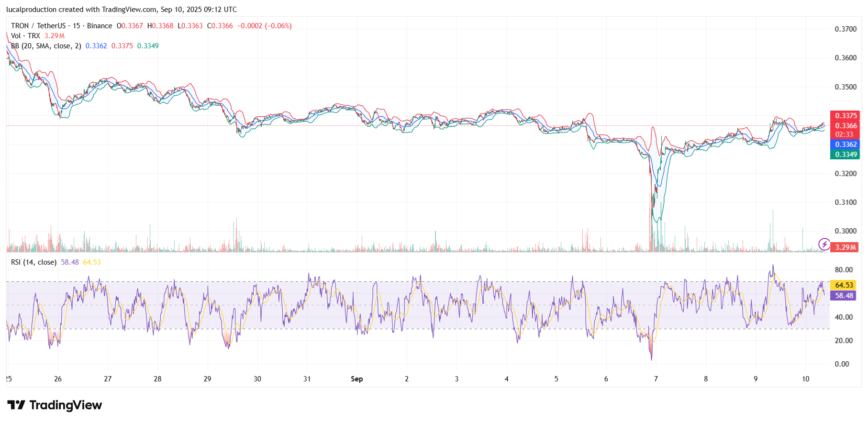Click date 28 on the time axis
The height and width of the screenshot is (423, 868).
tap(157, 379)
